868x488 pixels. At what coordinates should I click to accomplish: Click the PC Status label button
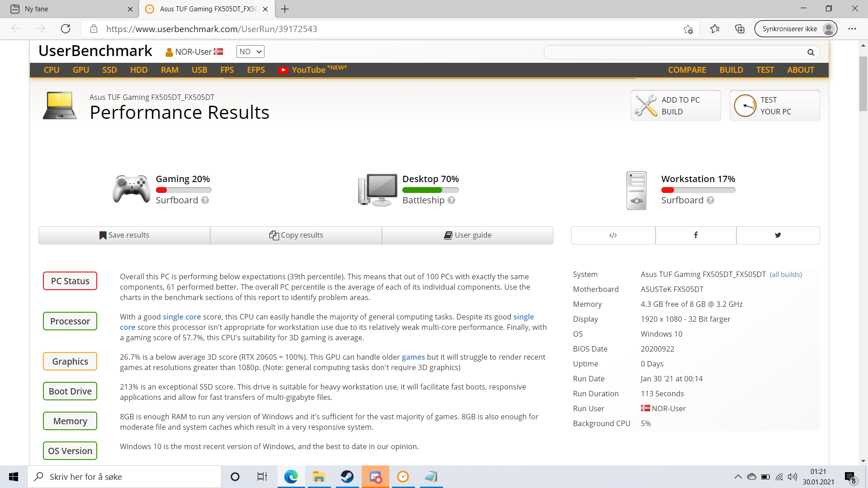70,281
